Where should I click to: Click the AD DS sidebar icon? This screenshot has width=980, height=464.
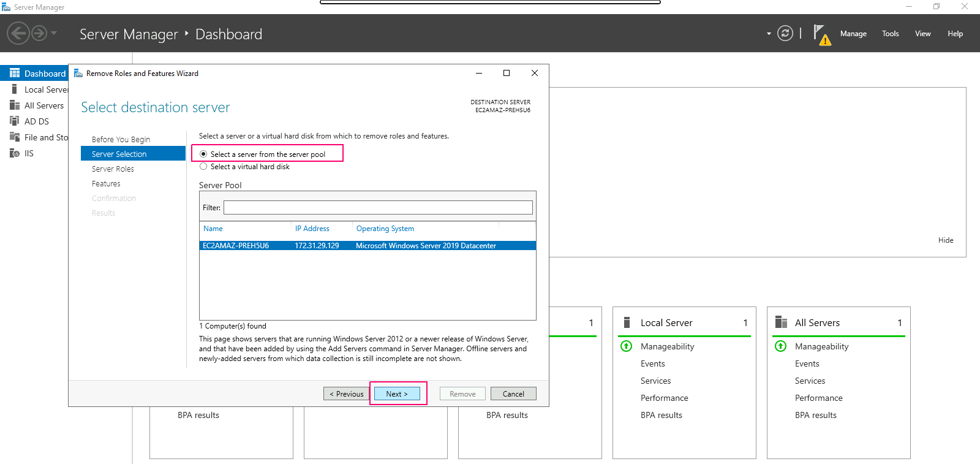[15, 121]
